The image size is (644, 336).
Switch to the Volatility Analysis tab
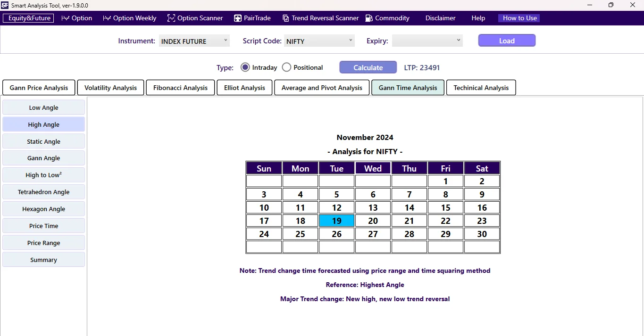coord(110,87)
